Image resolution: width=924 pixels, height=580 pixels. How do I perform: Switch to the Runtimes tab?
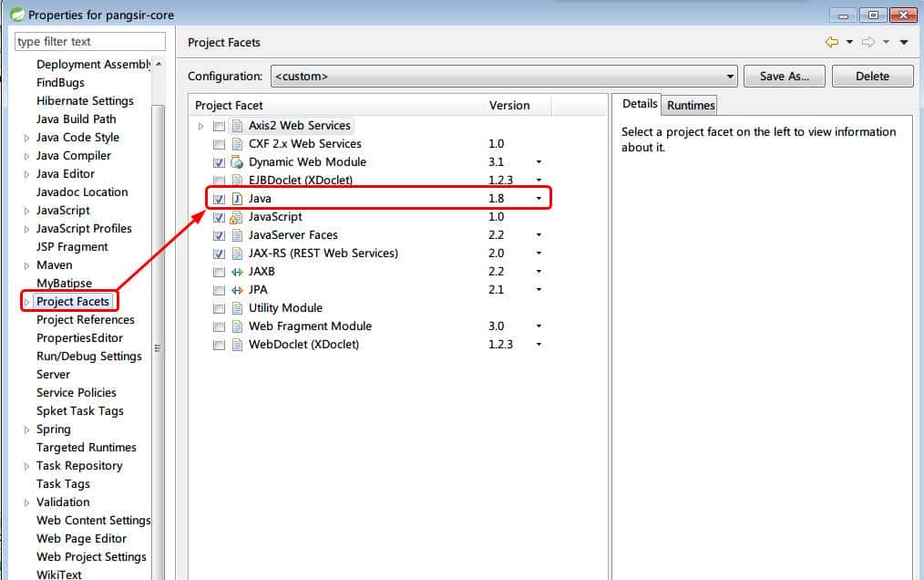691,106
